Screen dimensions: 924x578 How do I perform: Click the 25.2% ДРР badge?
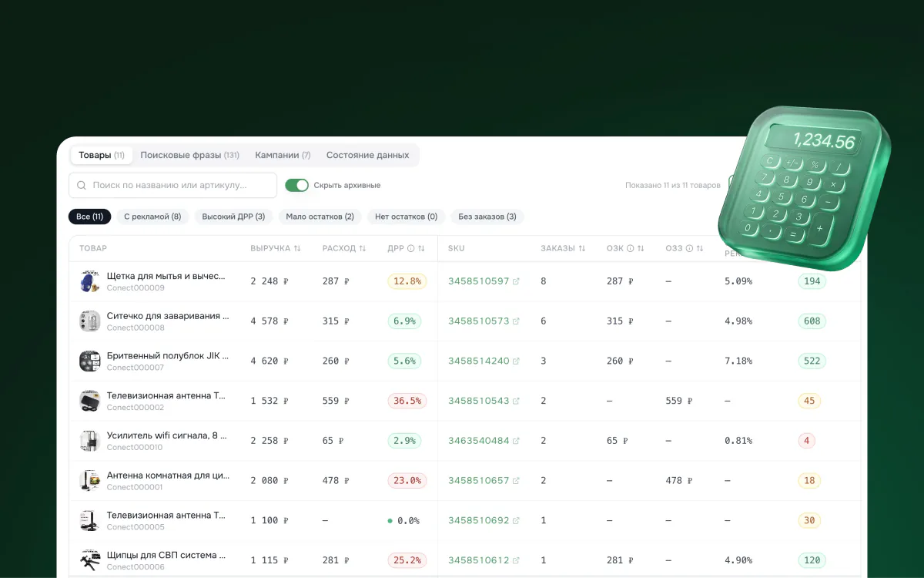coord(407,560)
